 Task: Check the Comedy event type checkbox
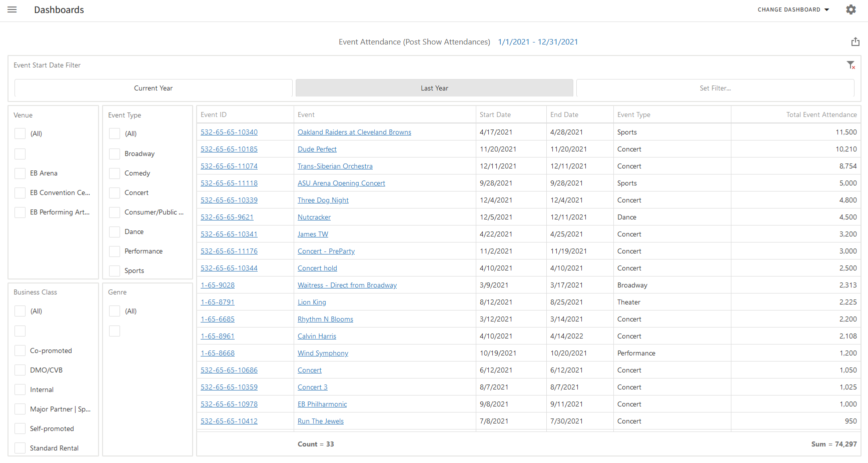point(115,173)
